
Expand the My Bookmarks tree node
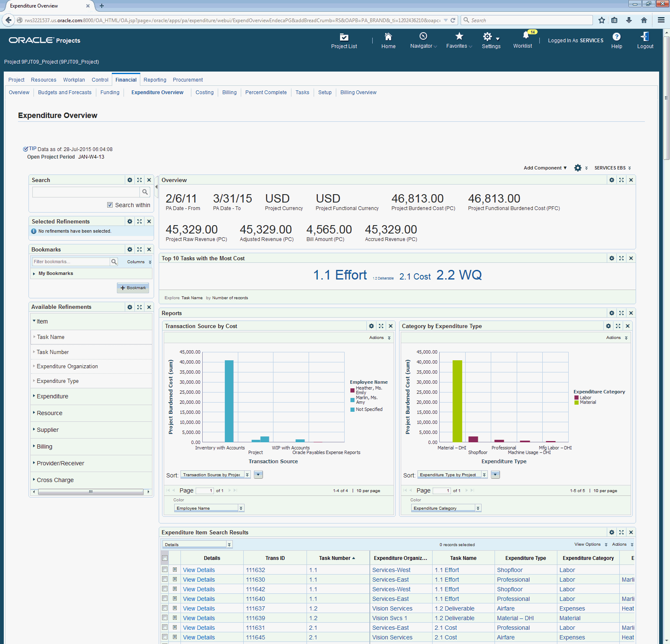(x=34, y=274)
